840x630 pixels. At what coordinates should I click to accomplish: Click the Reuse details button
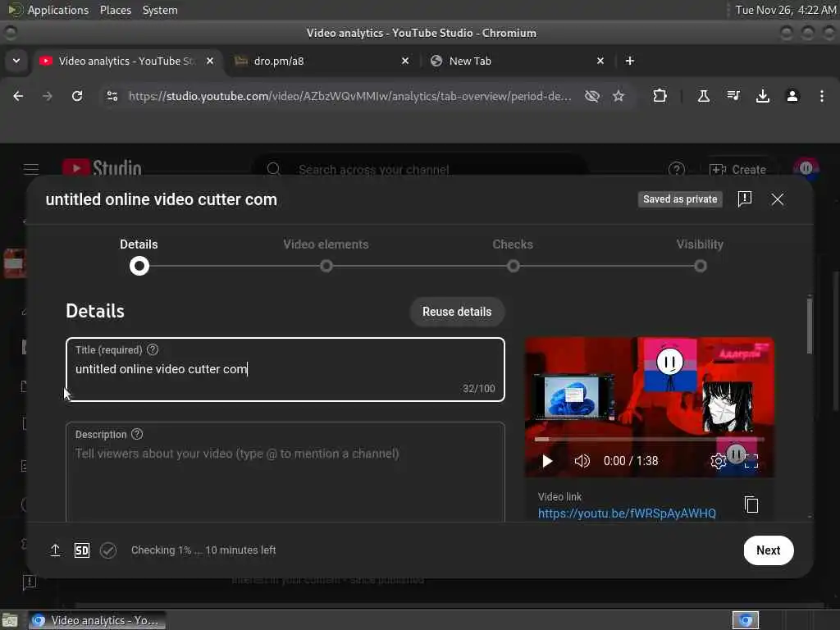[457, 312]
